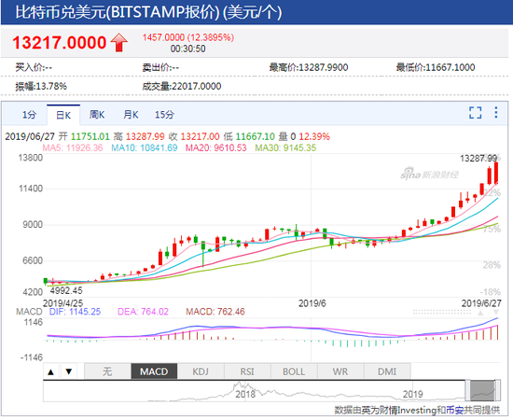The height and width of the screenshot is (420, 513).
Task: Click the current price 13217.0000
Action: (60, 43)
